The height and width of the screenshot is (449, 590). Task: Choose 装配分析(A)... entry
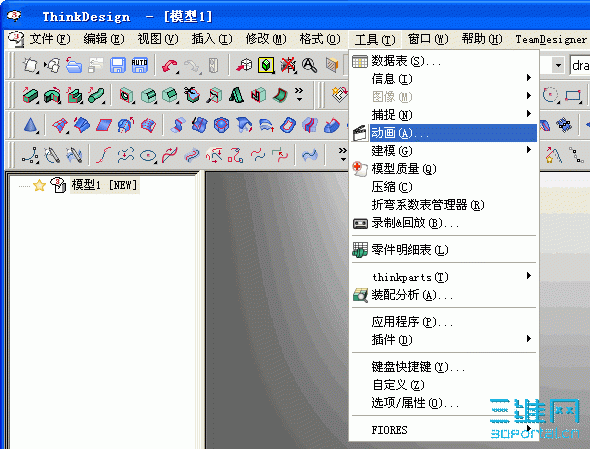click(x=444, y=295)
